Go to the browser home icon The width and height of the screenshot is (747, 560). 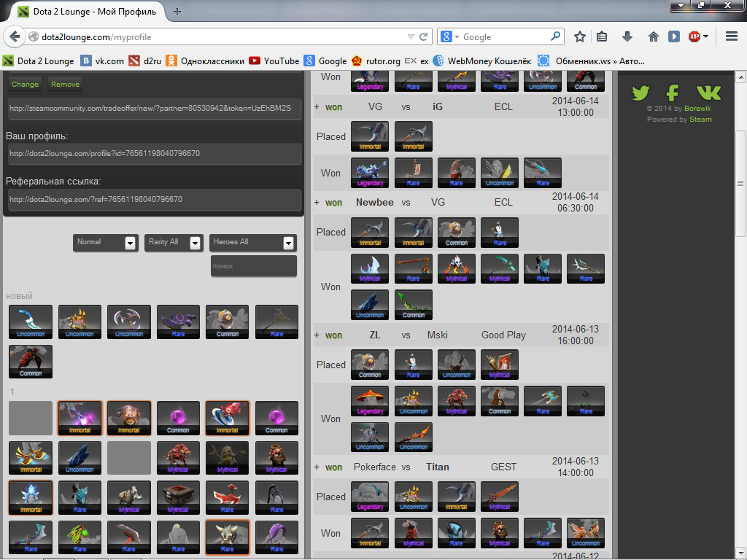(653, 36)
